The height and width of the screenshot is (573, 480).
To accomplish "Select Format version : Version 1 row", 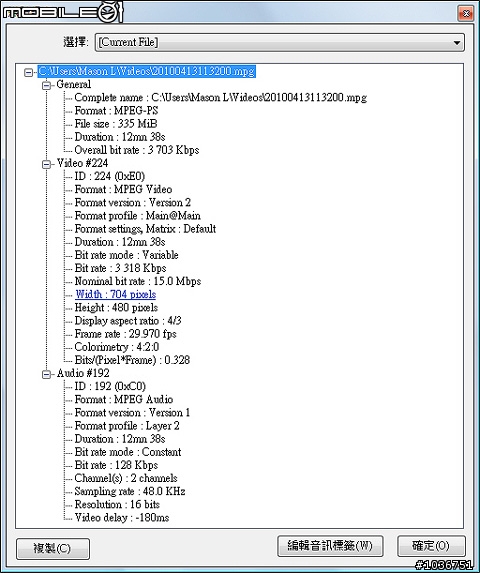I will pyautogui.click(x=132, y=413).
